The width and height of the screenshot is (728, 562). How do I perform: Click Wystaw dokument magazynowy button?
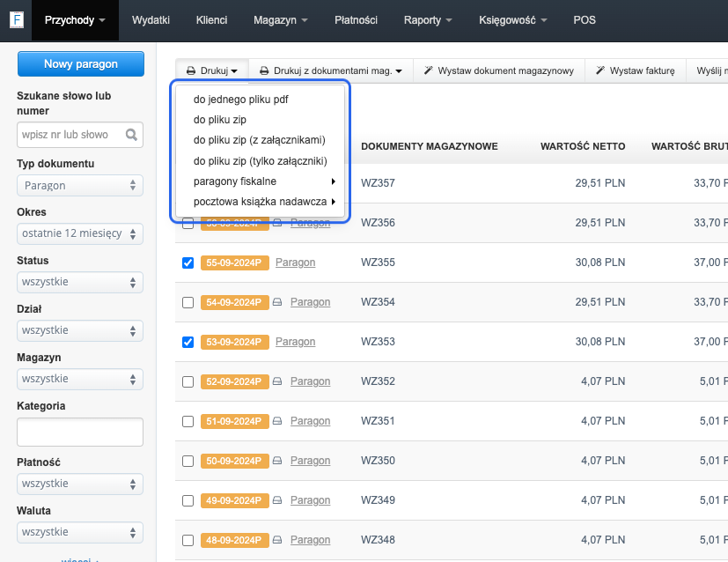click(499, 70)
